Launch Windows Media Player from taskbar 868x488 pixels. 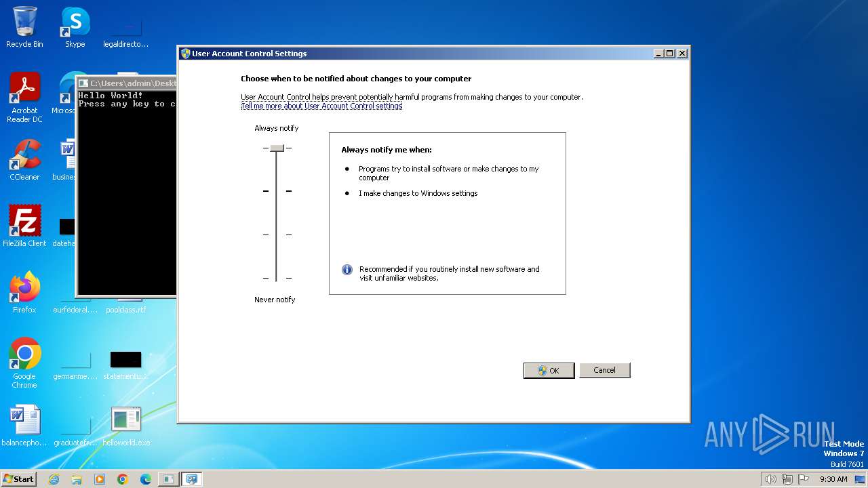(x=100, y=479)
